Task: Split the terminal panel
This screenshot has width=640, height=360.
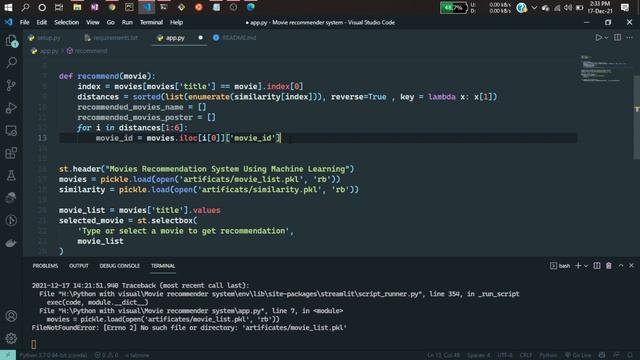Action: pos(597,266)
